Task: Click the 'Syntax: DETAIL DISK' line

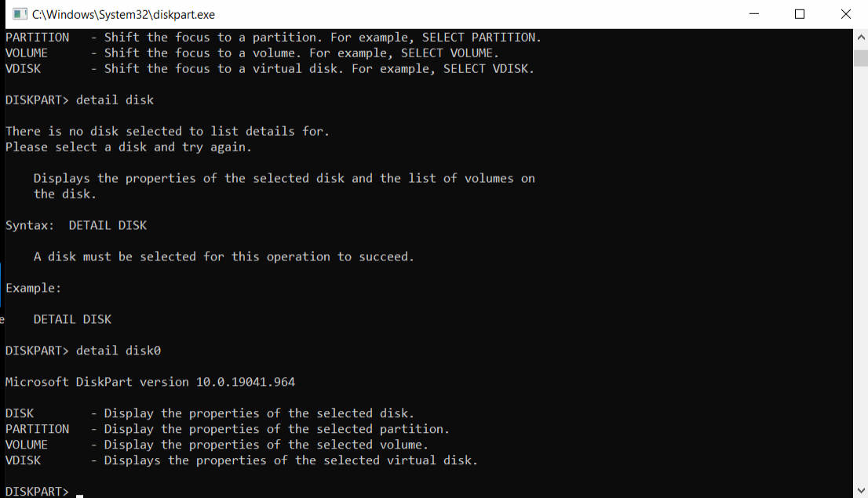Action: [76, 225]
